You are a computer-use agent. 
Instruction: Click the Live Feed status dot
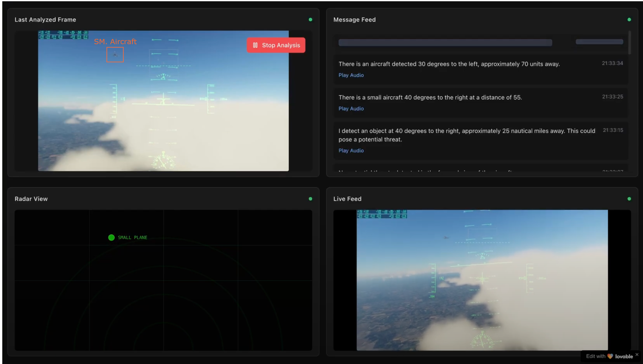629,199
